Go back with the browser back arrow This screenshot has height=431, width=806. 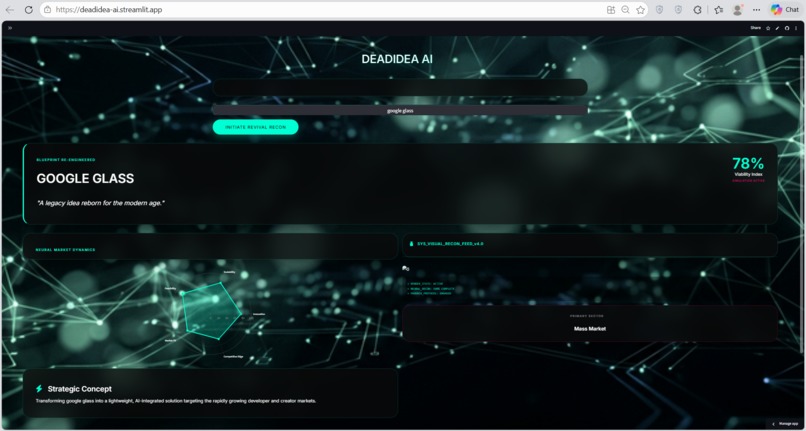[x=10, y=10]
